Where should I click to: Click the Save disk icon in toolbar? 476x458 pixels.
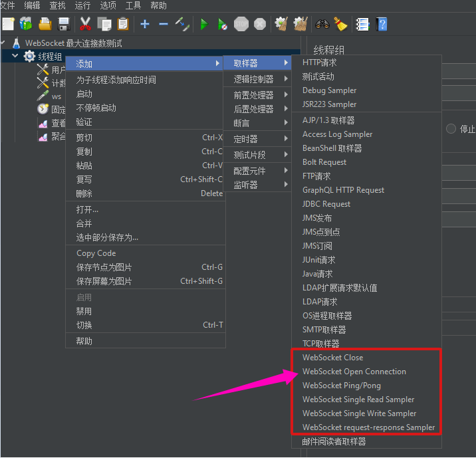click(x=64, y=25)
